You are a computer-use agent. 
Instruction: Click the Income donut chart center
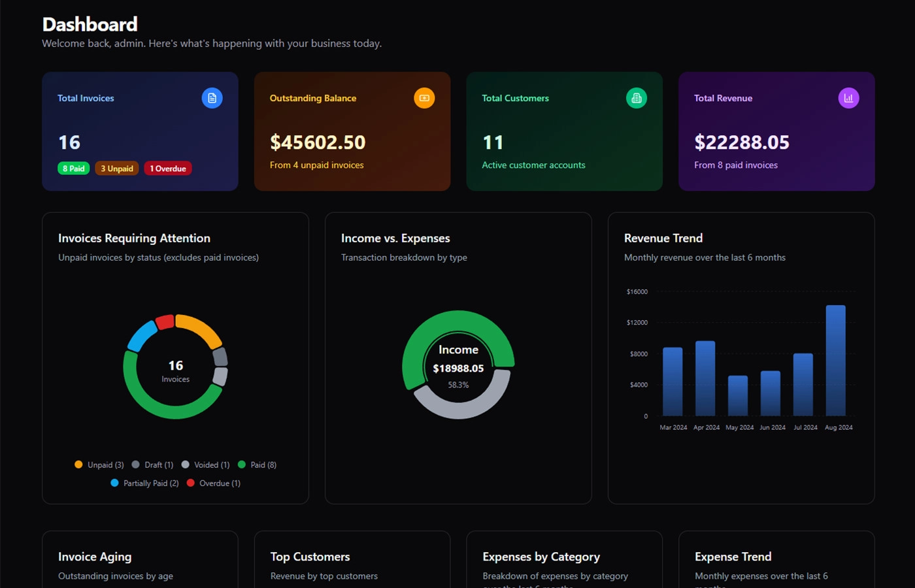point(458,366)
